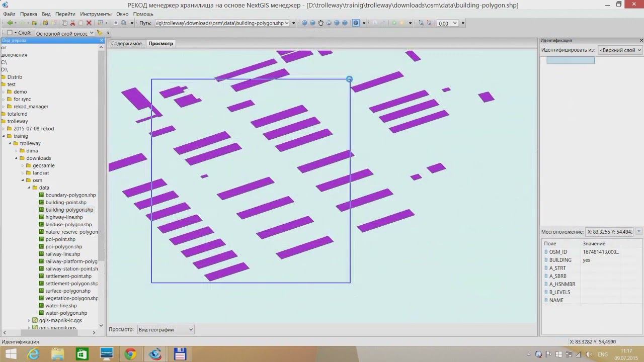Expand the dima folder
Viewport: 644px width, 362px height.
tap(16, 151)
